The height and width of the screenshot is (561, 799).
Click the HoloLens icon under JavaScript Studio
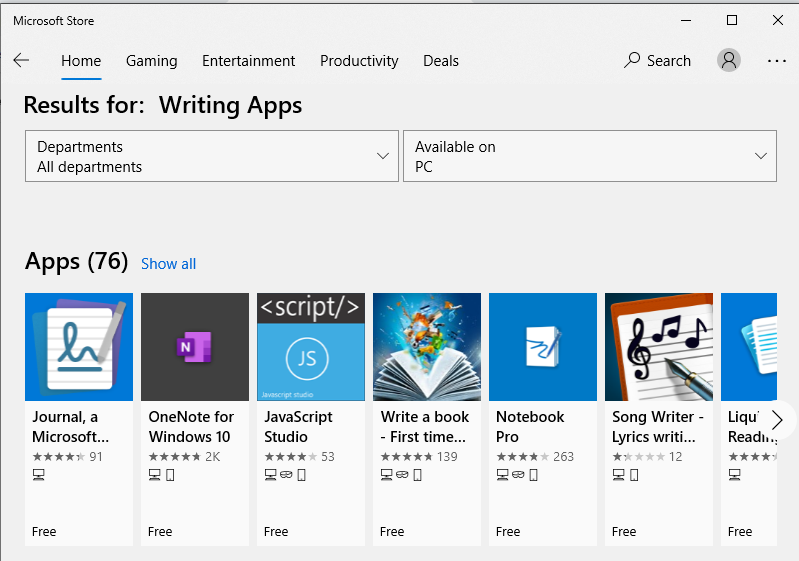(x=286, y=475)
